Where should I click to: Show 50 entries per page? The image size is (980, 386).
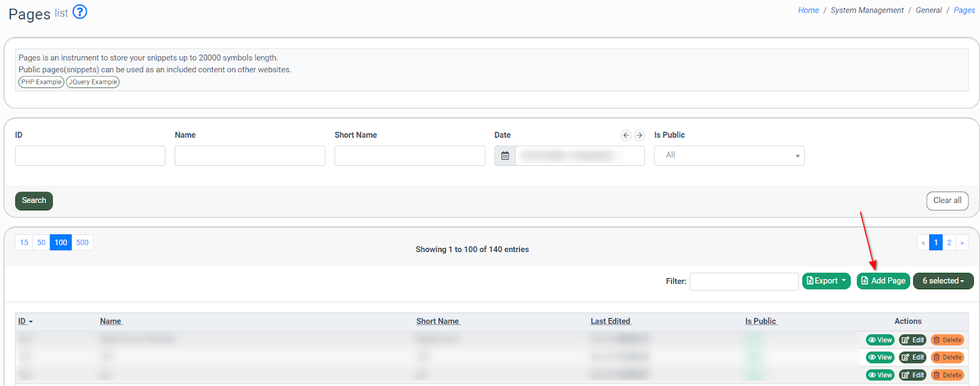[x=41, y=243]
